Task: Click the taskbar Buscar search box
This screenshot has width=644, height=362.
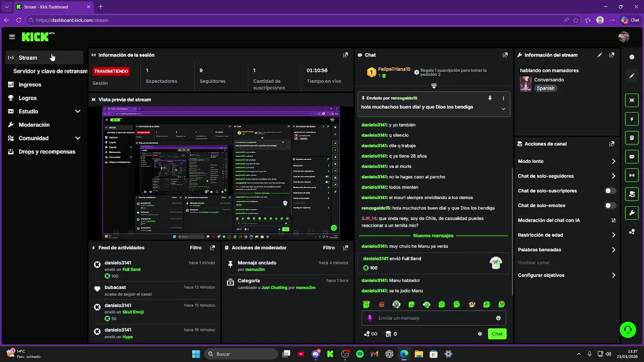Action: point(240,354)
